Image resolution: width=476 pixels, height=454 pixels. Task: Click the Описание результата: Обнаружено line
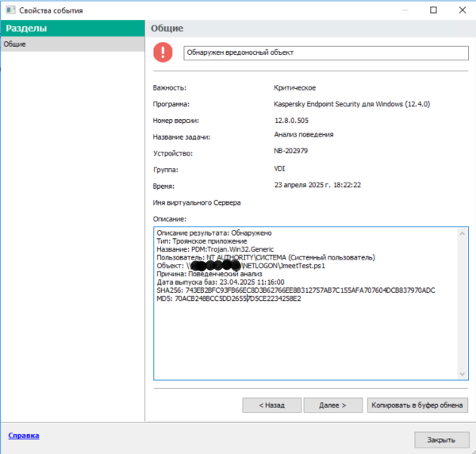tap(214, 233)
